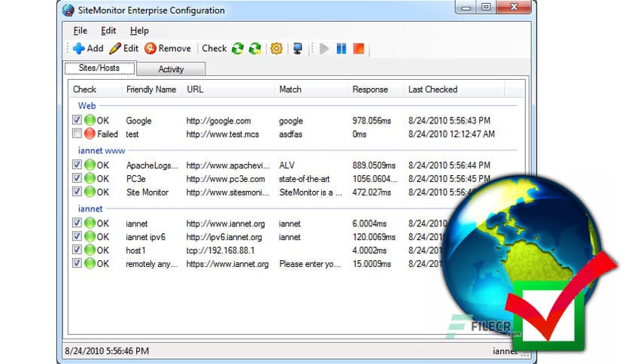Sort by Response column header
Image resolution: width=629 pixels, height=364 pixels.
point(376,89)
